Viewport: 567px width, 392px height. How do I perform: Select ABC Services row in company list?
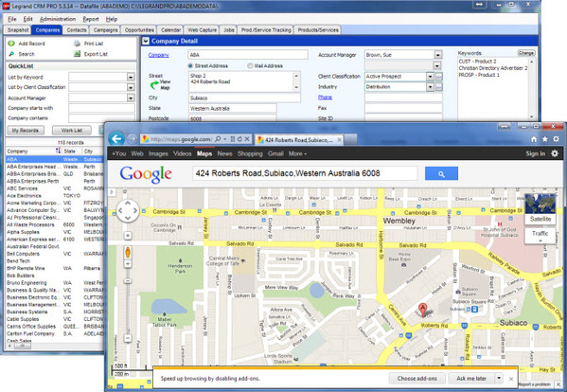pos(54,188)
